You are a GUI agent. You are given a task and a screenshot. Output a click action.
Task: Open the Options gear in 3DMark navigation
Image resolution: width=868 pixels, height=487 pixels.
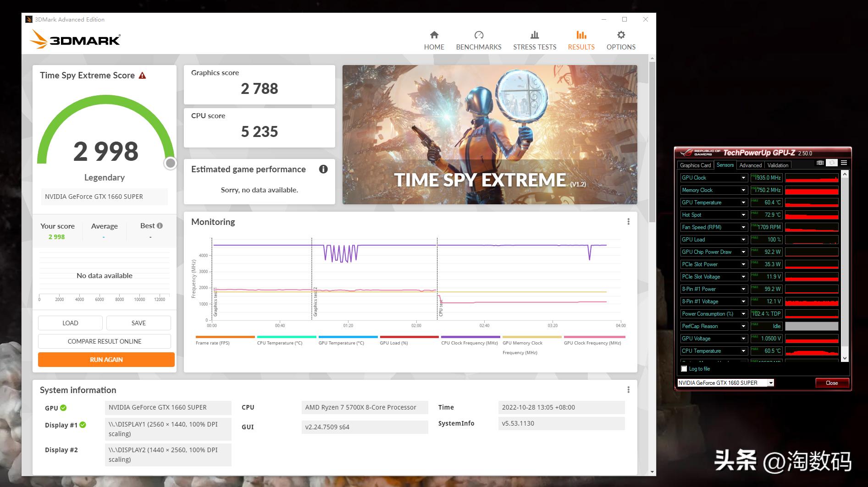pos(621,40)
